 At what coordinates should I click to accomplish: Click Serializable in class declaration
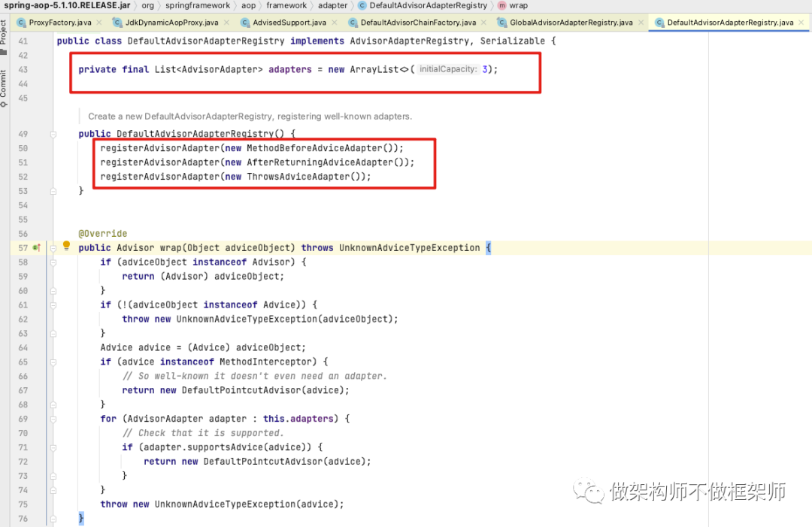coord(512,41)
